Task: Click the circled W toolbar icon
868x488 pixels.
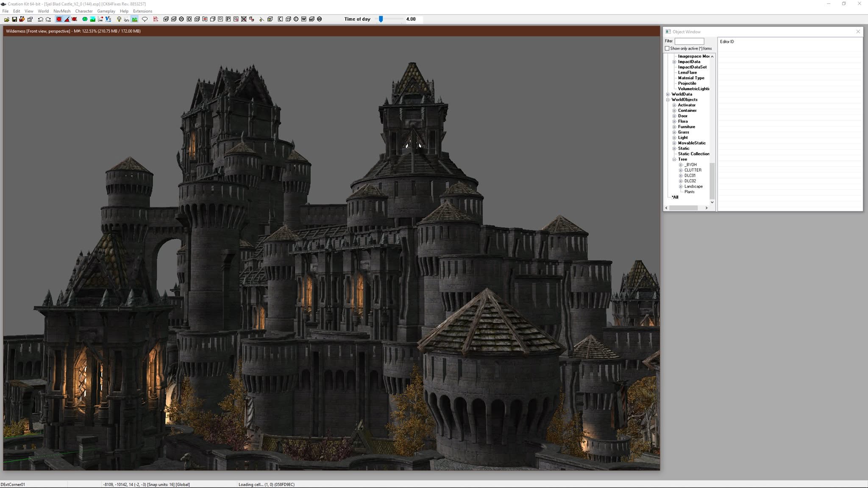Action: [x=319, y=19]
